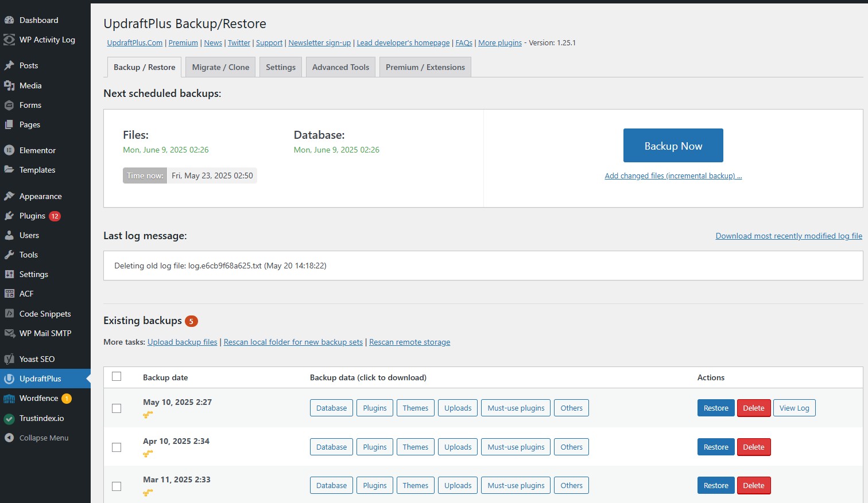Restore the Mar 11, 2025 backup
Viewport: 868px width, 503px height.
point(716,486)
